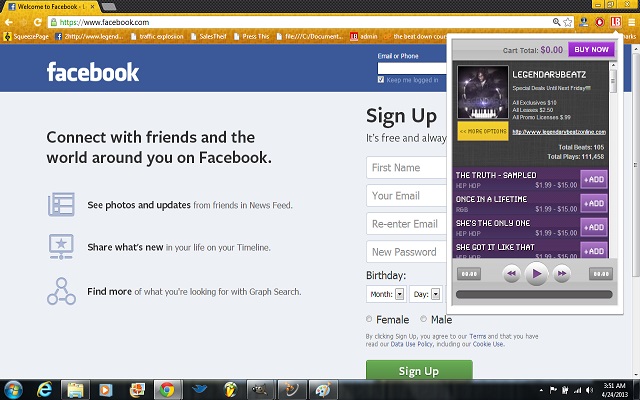Click the LegendaryBeatz album thumbnail
640x400 pixels.
[x=483, y=92]
